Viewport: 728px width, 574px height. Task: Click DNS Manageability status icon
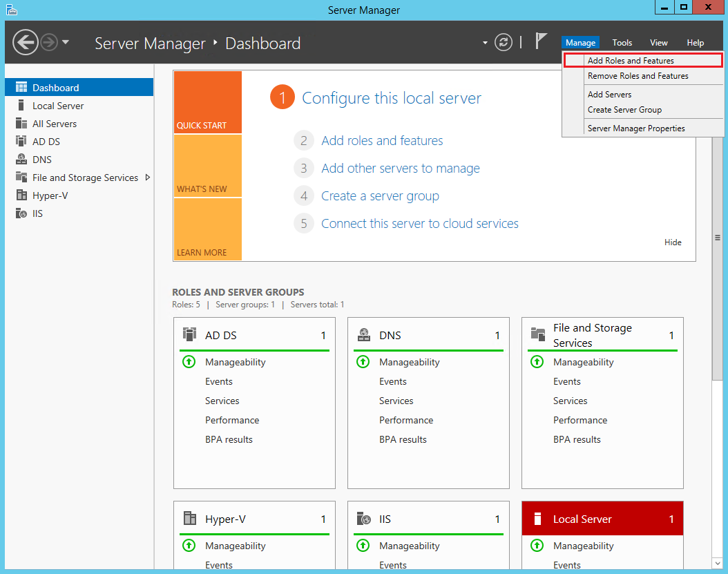coord(363,361)
